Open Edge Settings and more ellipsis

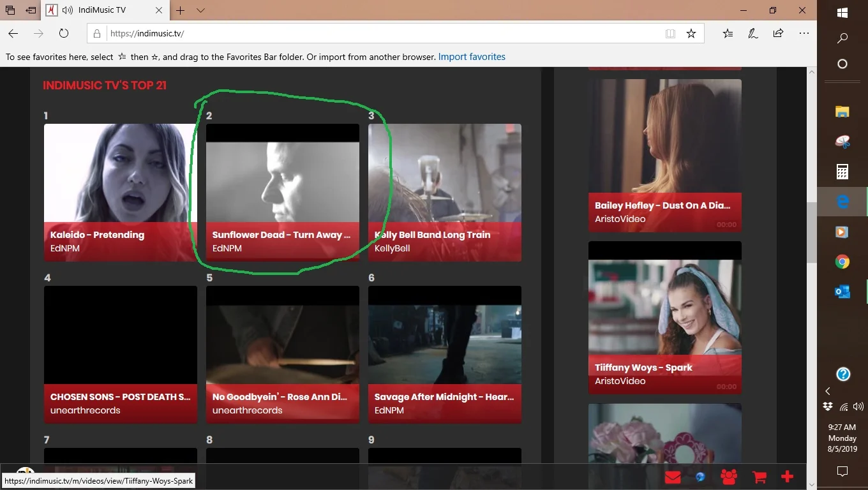tap(804, 33)
